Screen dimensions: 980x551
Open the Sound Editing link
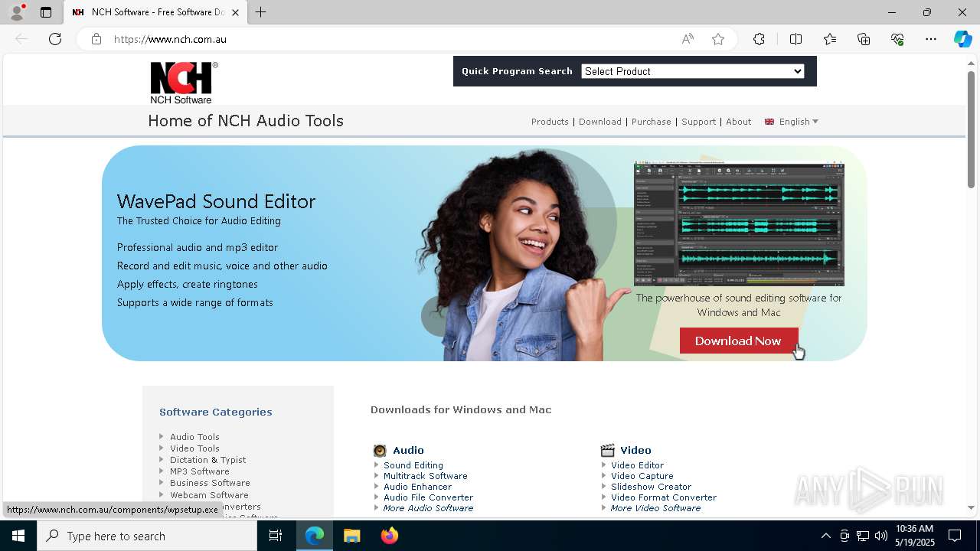[x=413, y=465]
